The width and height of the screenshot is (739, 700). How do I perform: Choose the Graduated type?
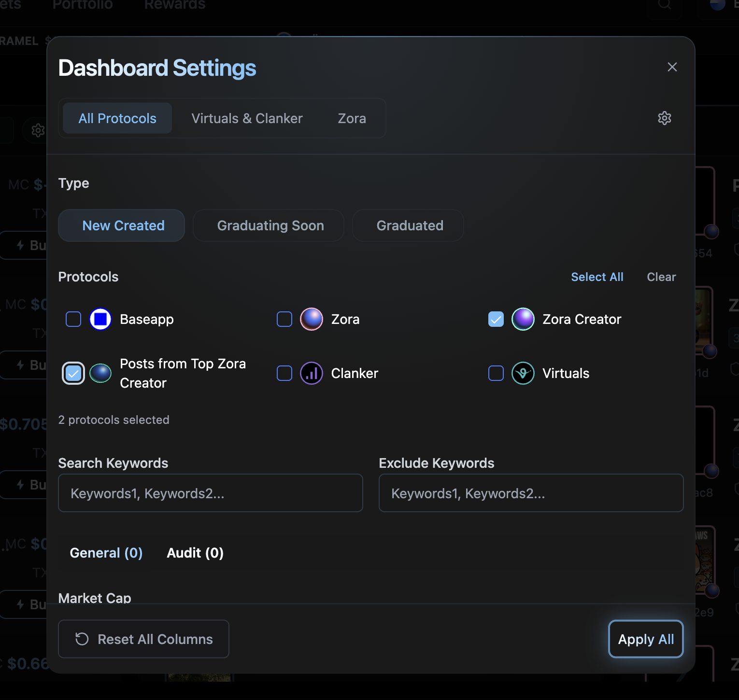point(408,225)
